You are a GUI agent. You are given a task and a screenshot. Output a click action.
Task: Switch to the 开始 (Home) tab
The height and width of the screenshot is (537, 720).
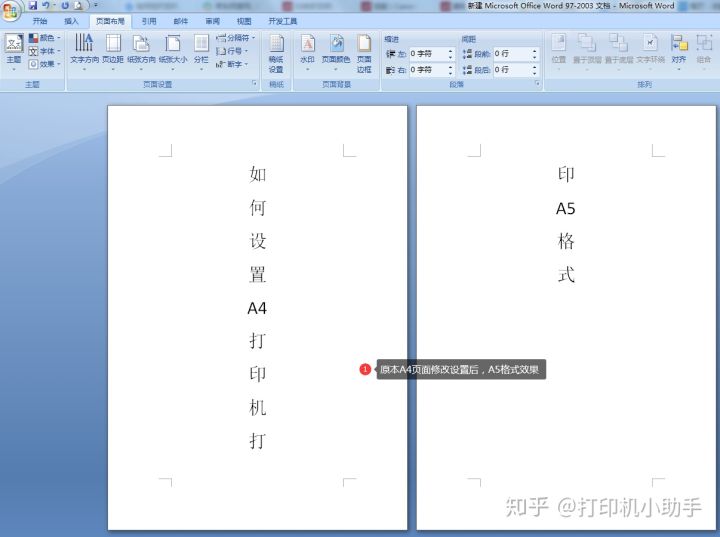click(x=40, y=21)
